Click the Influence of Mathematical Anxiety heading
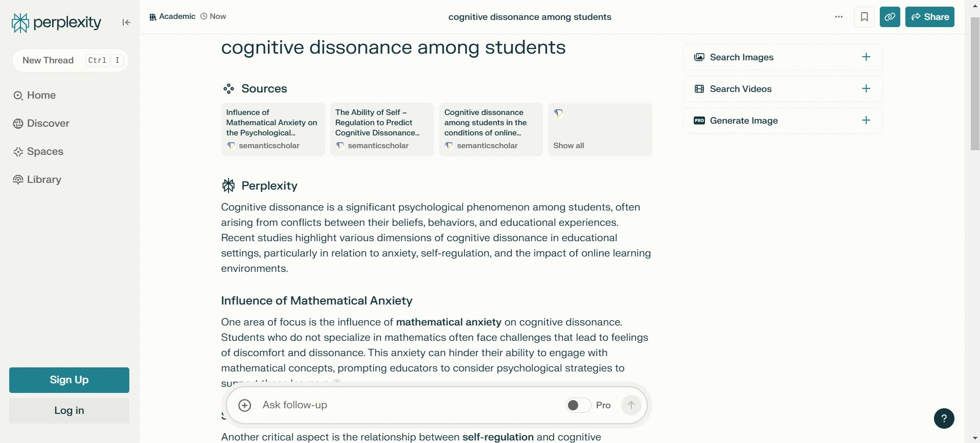The width and height of the screenshot is (980, 443). (x=316, y=301)
